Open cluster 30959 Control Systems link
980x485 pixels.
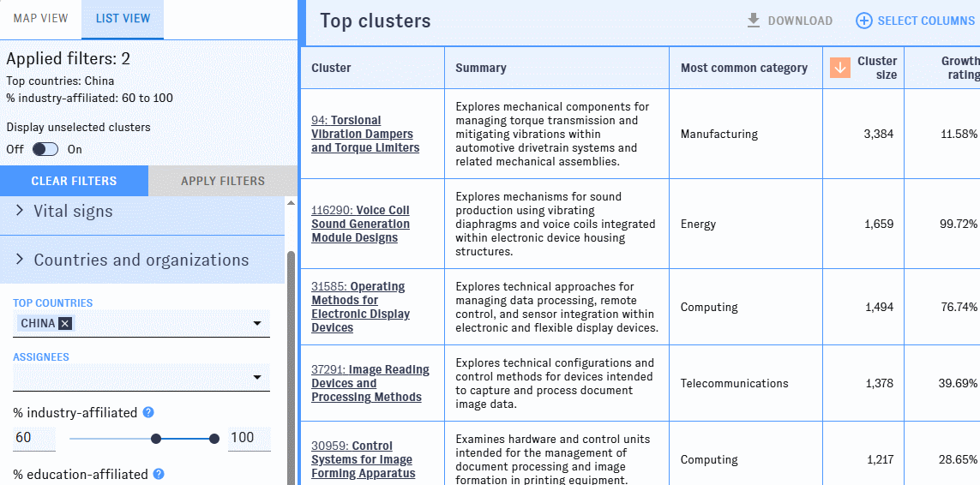[362, 459]
